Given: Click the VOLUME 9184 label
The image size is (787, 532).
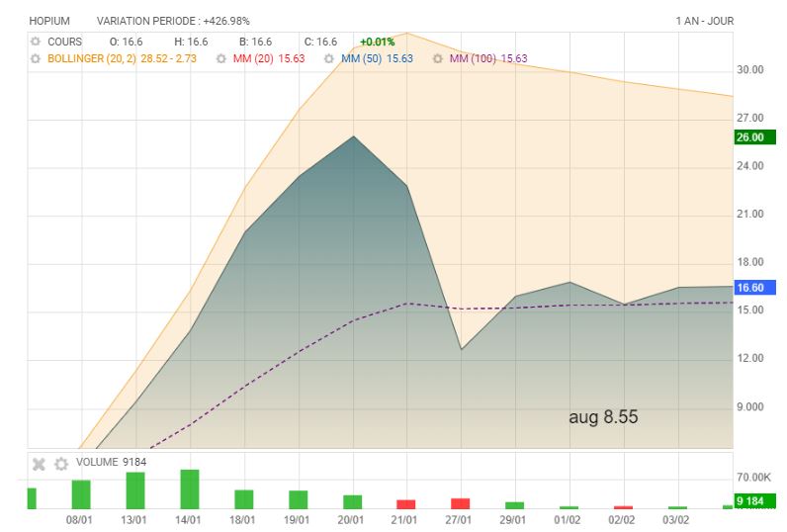Looking at the screenshot, I should click(111, 462).
